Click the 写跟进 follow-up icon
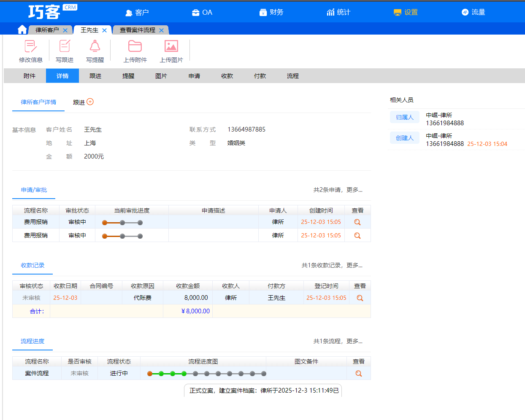The height and width of the screenshot is (420, 525). point(65,46)
